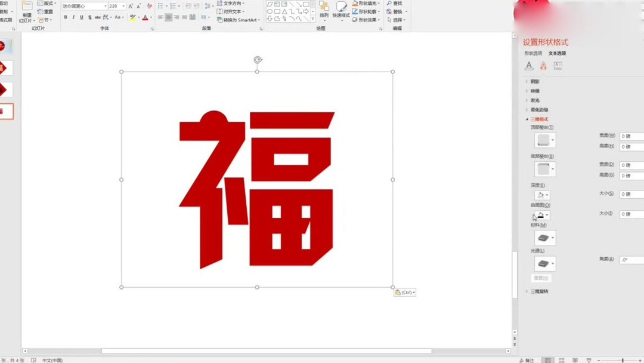
Task: Select the bullet list icon in the ribbon
Action: pyautogui.click(x=160, y=5)
